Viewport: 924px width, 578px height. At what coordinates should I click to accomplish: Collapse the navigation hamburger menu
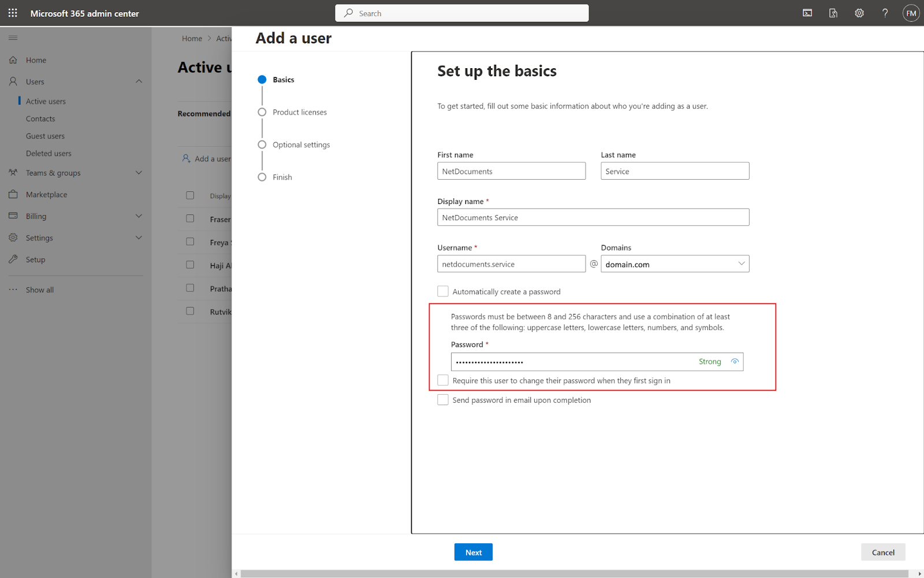coord(13,38)
